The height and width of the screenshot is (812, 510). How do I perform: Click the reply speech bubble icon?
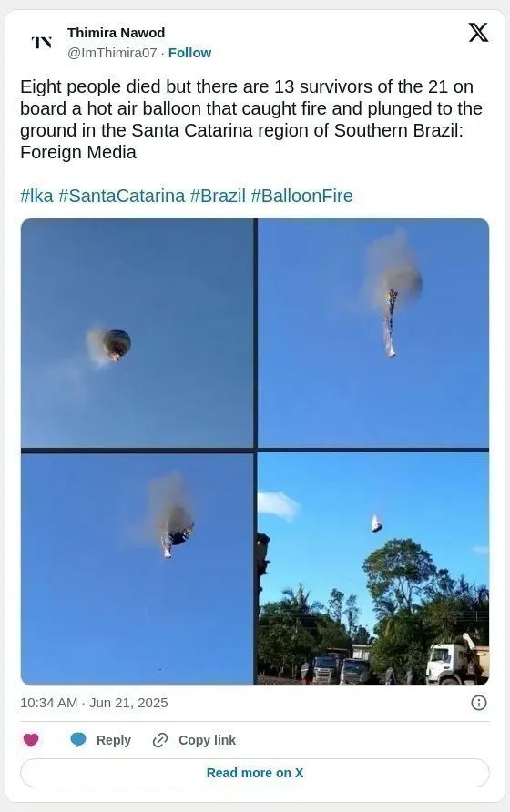pyautogui.click(x=78, y=740)
